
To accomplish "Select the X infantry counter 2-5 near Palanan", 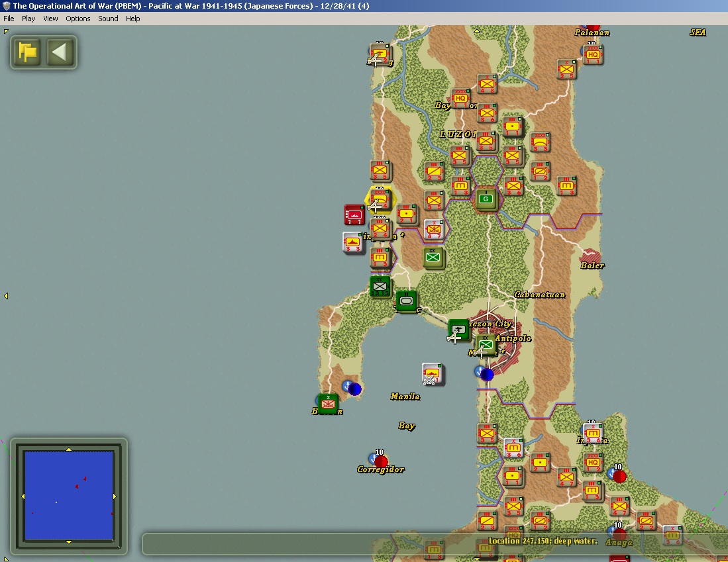I will coord(566,69).
